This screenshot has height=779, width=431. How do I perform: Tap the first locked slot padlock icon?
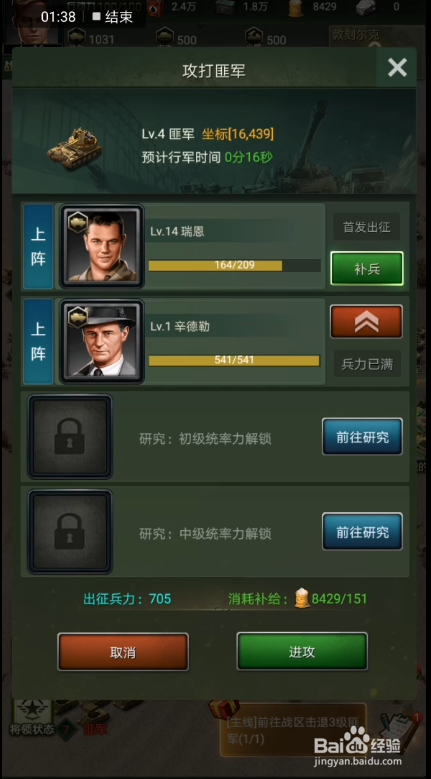(70, 437)
